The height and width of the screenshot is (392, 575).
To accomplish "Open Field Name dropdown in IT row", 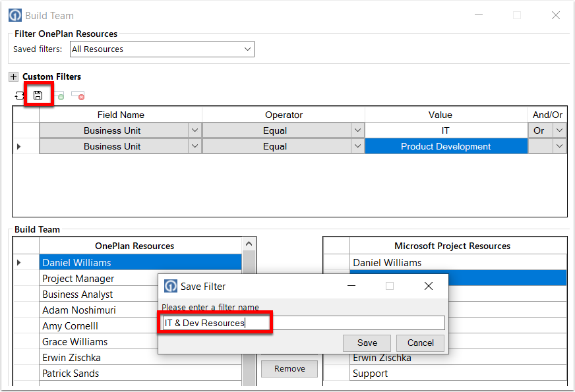I will [x=195, y=130].
